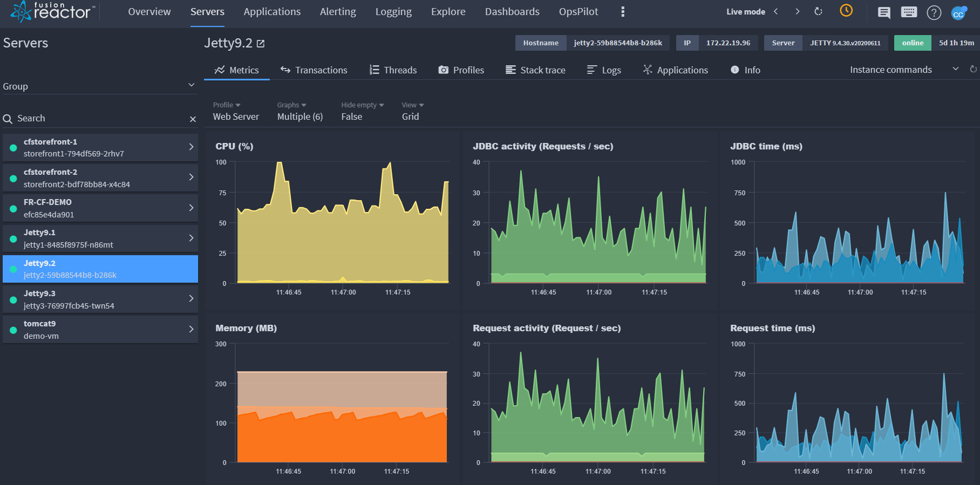Open the Hide empty dropdown

(x=362, y=111)
